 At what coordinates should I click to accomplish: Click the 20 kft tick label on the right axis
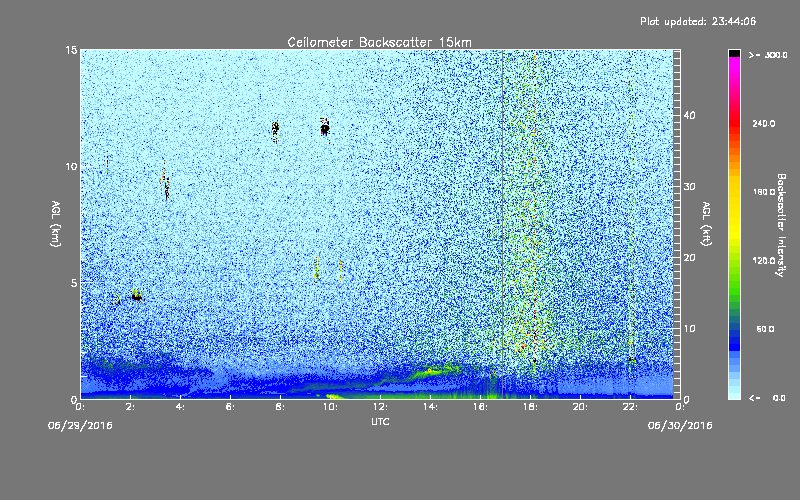(690, 258)
